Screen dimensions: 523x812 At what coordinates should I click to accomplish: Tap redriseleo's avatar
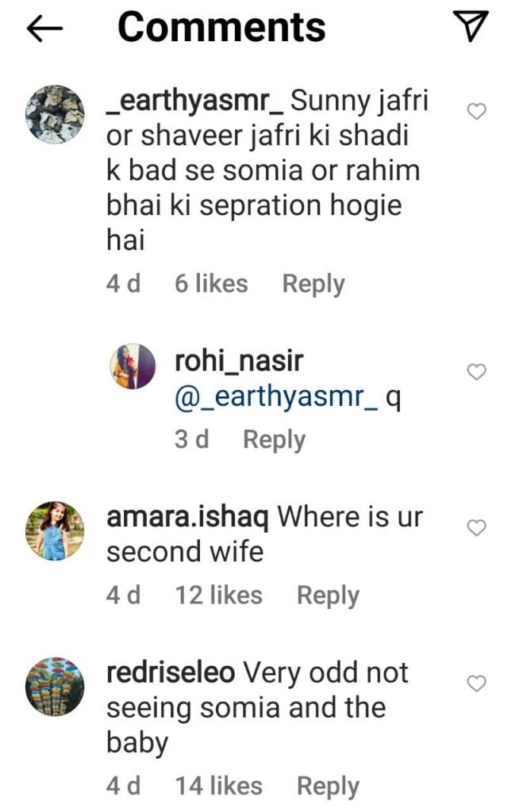click(x=56, y=684)
